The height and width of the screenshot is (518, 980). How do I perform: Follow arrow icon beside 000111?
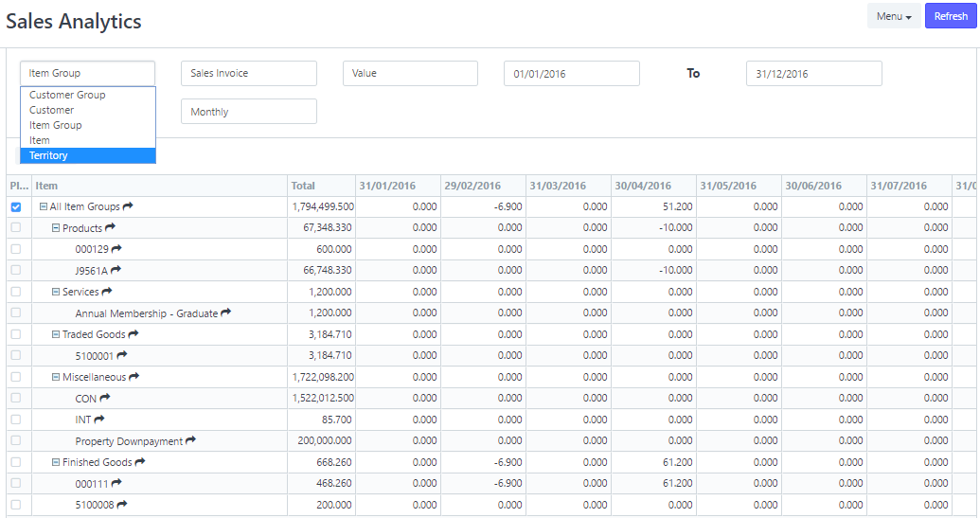coord(116,483)
